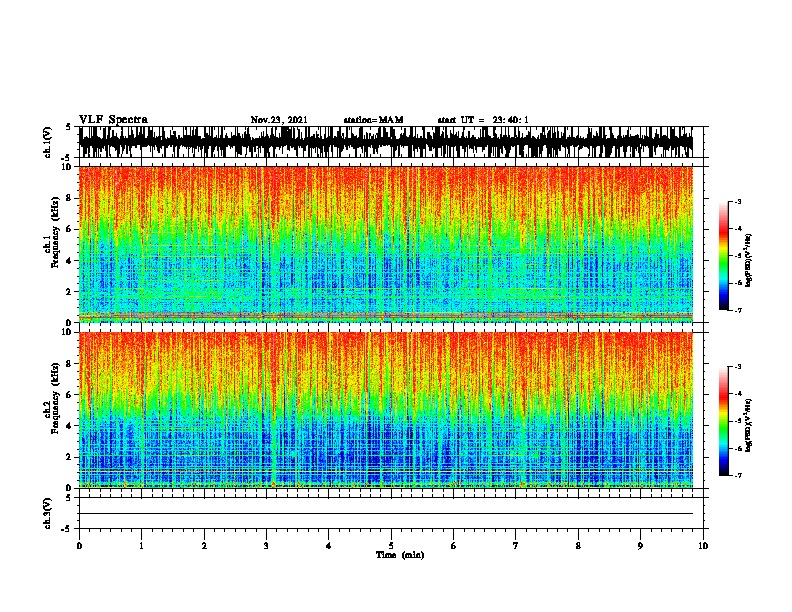Select the ch.2 'Frequency (kHz)' axis label
Viewport: 792px width, 612px height.
pyautogui.click(x=55, y=398)
